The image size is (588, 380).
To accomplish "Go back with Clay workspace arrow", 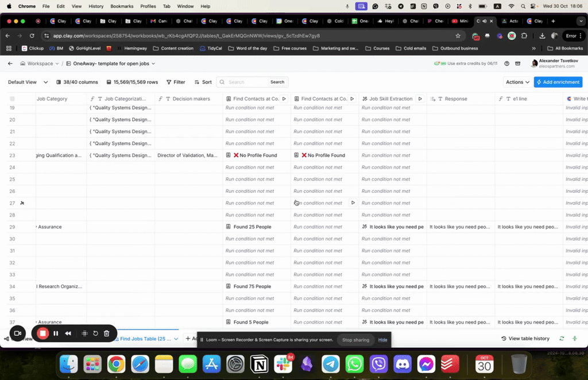I will (10, 64).
